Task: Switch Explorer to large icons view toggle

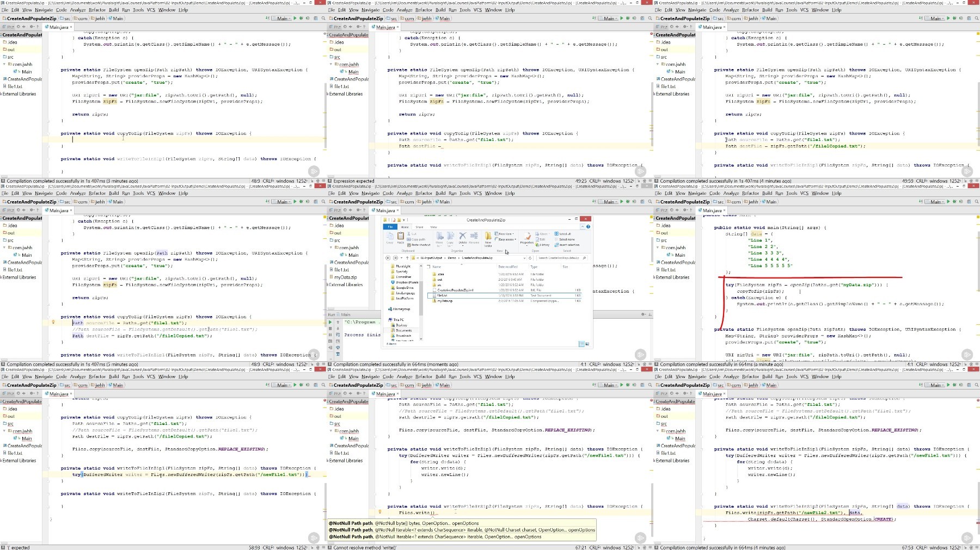Action: click(x=587, y=344)
